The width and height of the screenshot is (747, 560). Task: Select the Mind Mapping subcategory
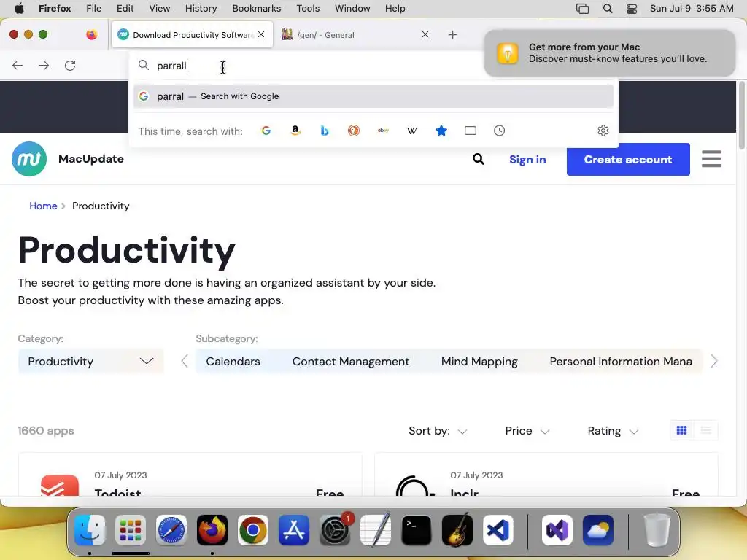(479, 362)
